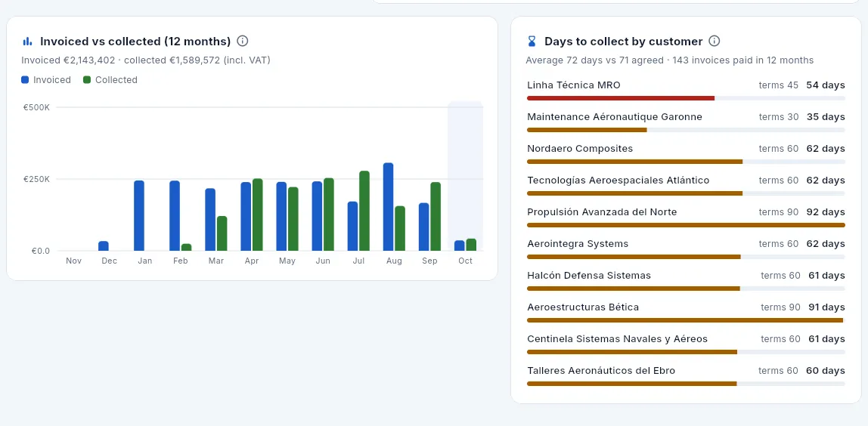
Task: Click the Jun month axis label
Action: coord(323,261)
